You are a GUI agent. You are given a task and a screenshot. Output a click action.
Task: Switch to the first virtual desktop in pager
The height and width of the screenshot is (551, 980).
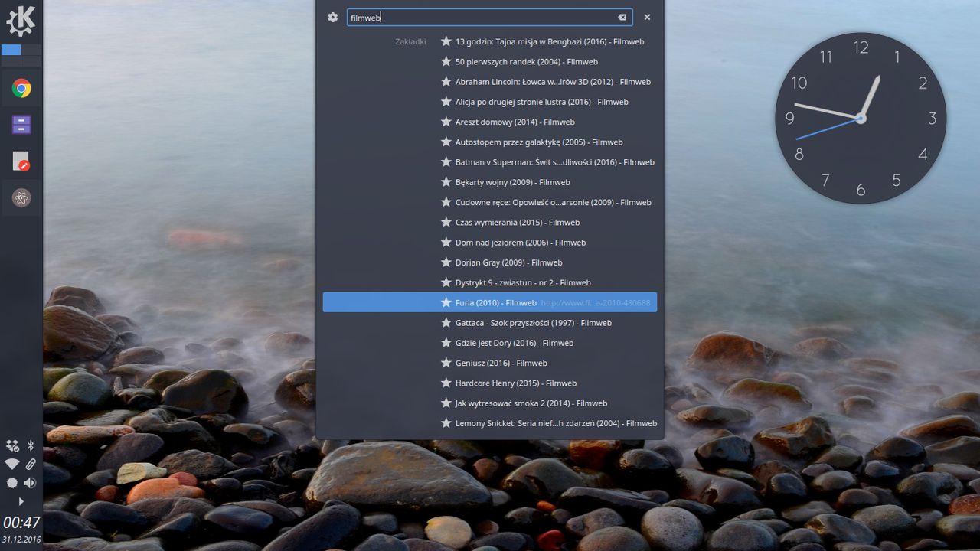tap(11, 50)
